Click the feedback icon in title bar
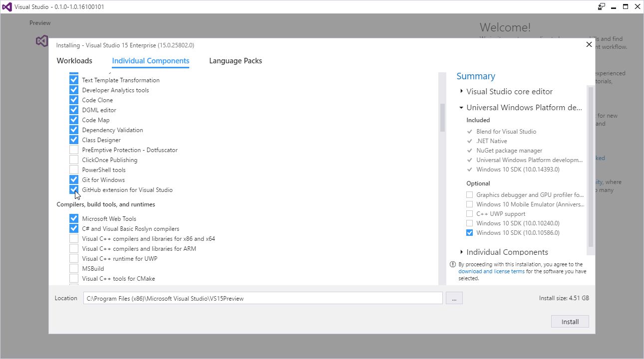The width and height of the screenshot is (644, 359). [x=601, y=7]
